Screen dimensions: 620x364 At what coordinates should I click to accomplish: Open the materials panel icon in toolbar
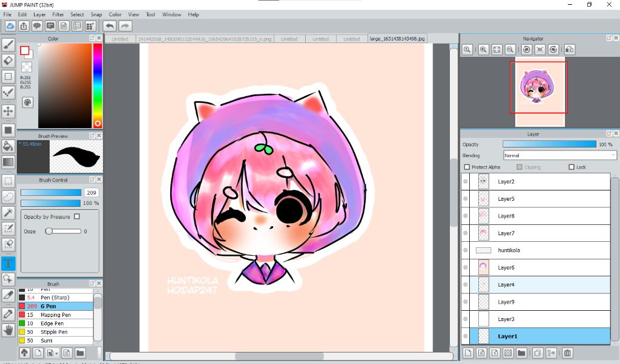(x=90, y=26)
